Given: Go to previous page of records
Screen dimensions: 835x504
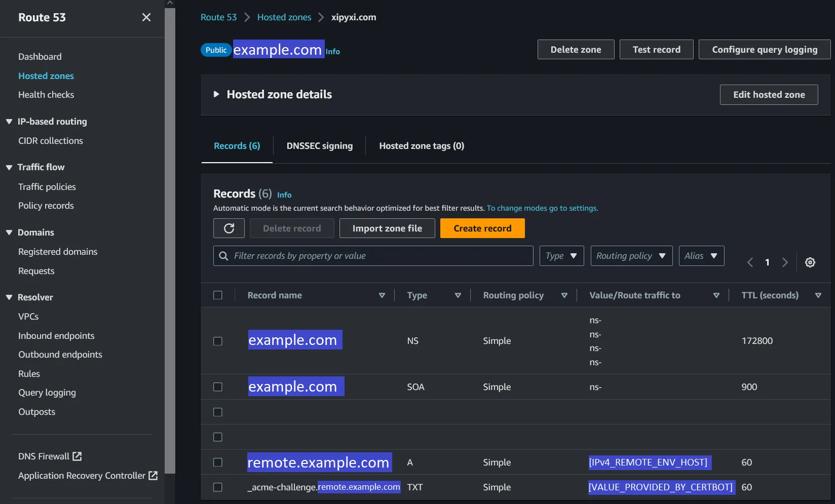Looking at the screenshot, I should (750, 262).
